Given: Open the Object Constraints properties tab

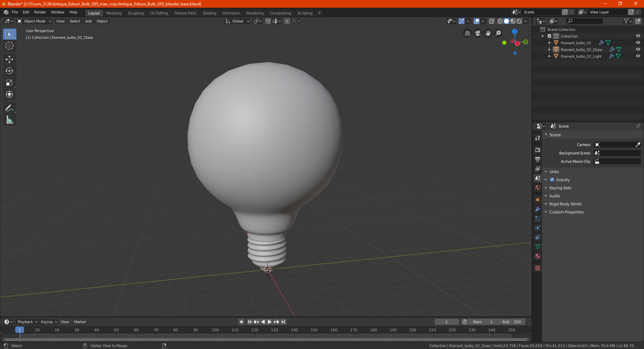Looking at the screenshot, I should coord(538,237).
